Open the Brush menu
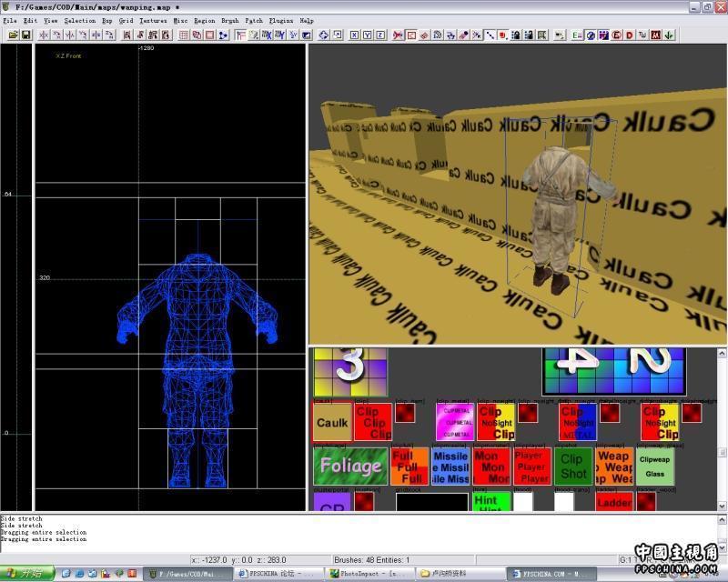728x582 pixels. 230,20
